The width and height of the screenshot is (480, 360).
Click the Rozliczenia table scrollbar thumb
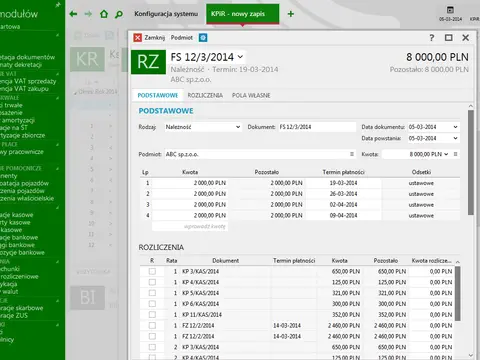tap(458, 293)
